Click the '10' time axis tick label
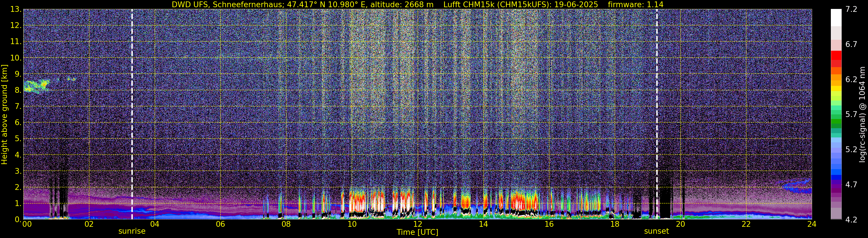 pos(352,224)
